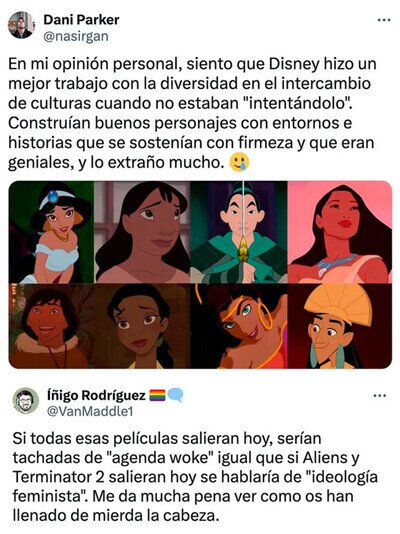400x534 pixels.
Task: Open the Mulan with sword image
Action: [x=239, y=232]
